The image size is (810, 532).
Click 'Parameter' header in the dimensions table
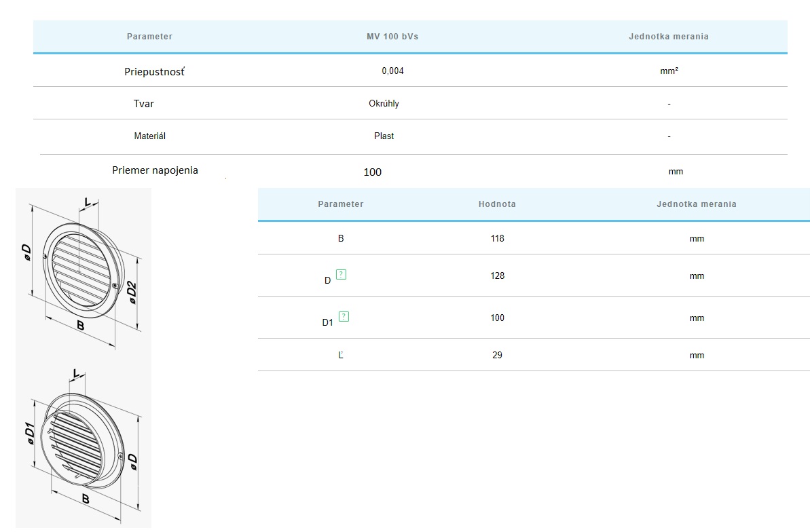click(340, 204)
